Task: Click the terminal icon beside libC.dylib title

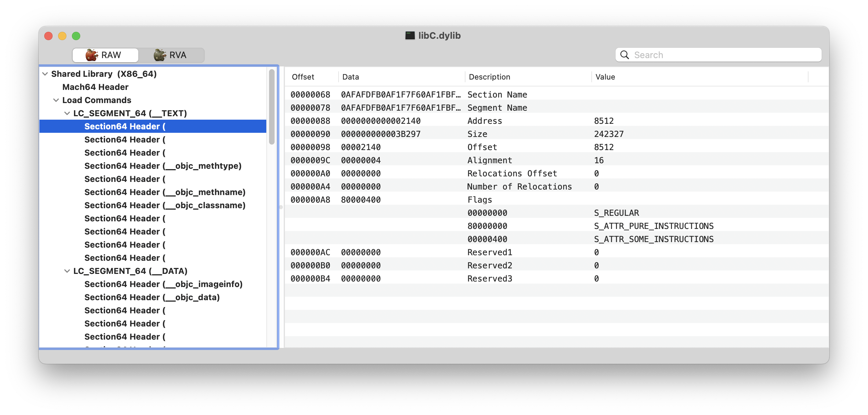Action: (409, 35)
